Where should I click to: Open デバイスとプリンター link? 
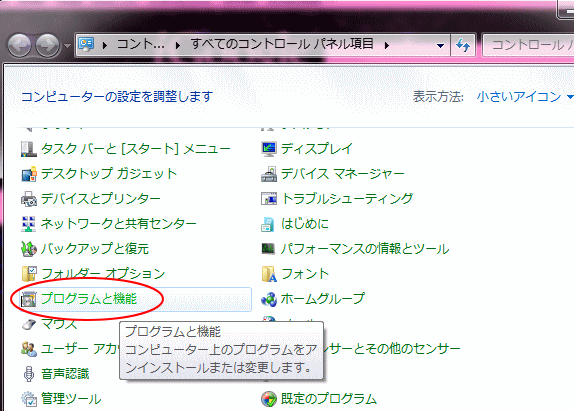tap(101, 199)
